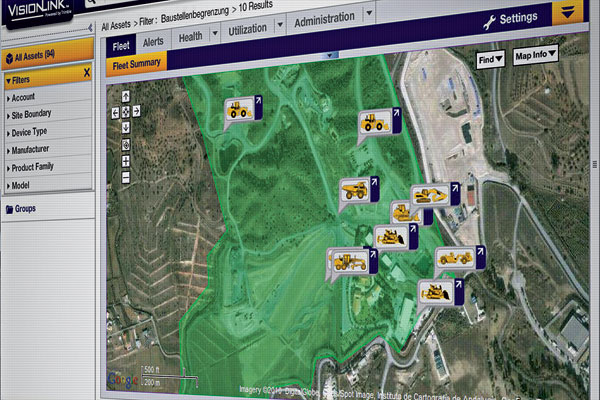Switch to the Administration tab
This screenshot has height=400, width=600.
tap(324, 20)
